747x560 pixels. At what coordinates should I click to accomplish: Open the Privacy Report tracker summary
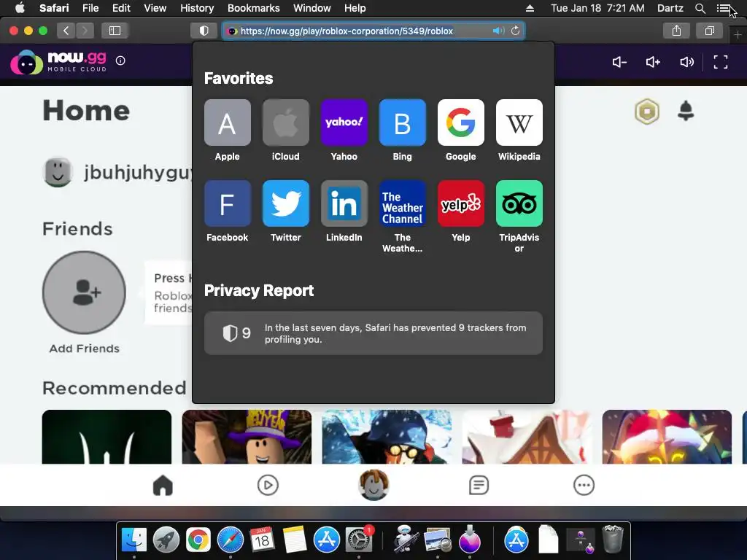coord(373,333)
